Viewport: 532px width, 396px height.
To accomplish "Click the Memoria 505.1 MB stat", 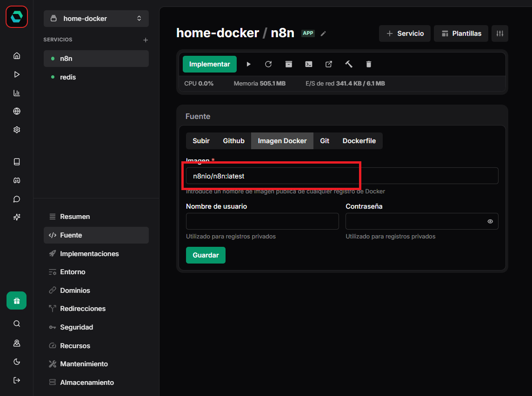I will coord(259,83).
